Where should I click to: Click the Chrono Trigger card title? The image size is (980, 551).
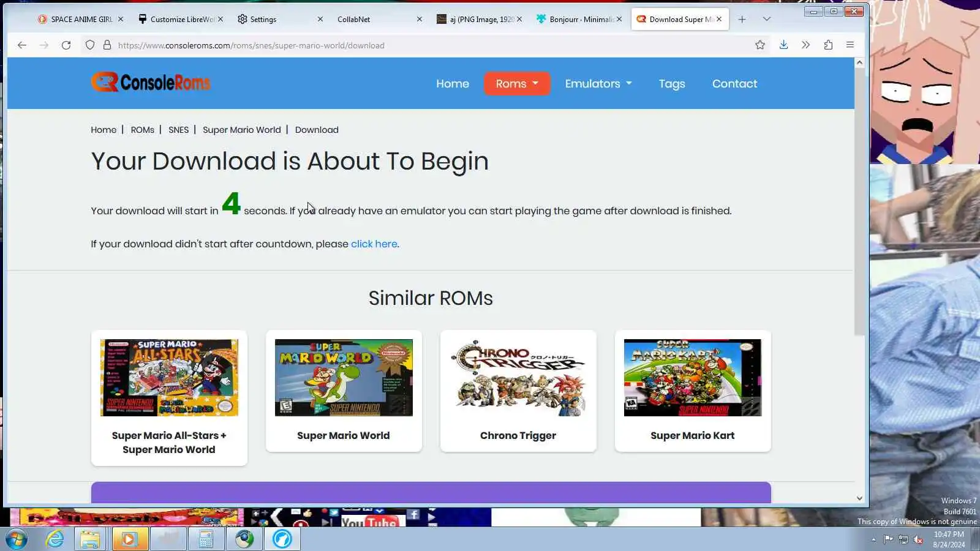518,436
